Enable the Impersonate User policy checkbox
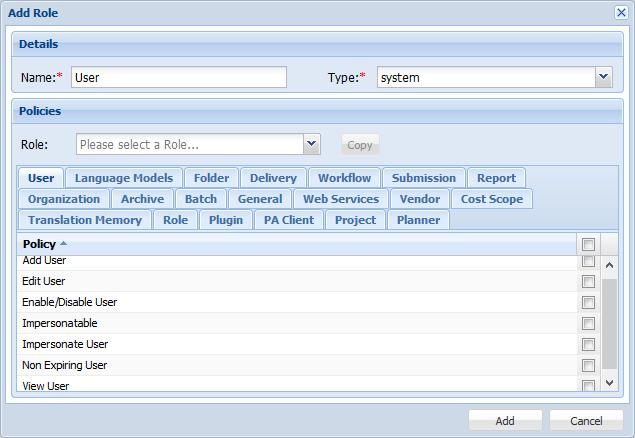The height and width of the screenshot is (438, 635). [588, 345]
